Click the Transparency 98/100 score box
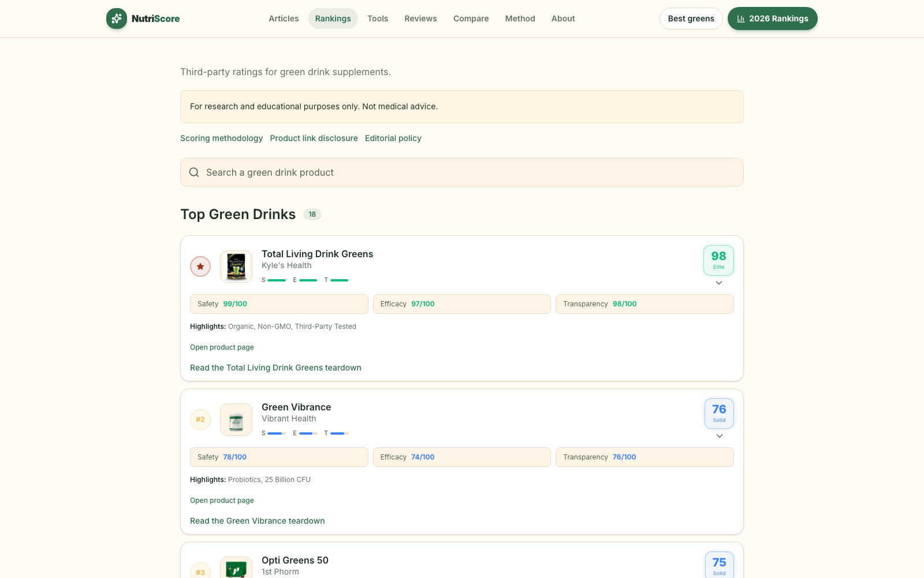The height and width of the screenshot is (578, 924). [x=644, y=304]
